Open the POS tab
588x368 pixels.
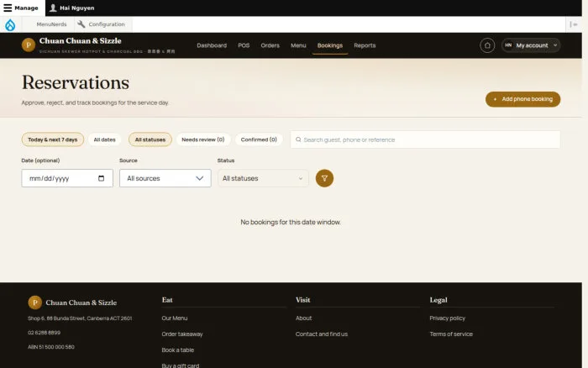coord(244,45)
